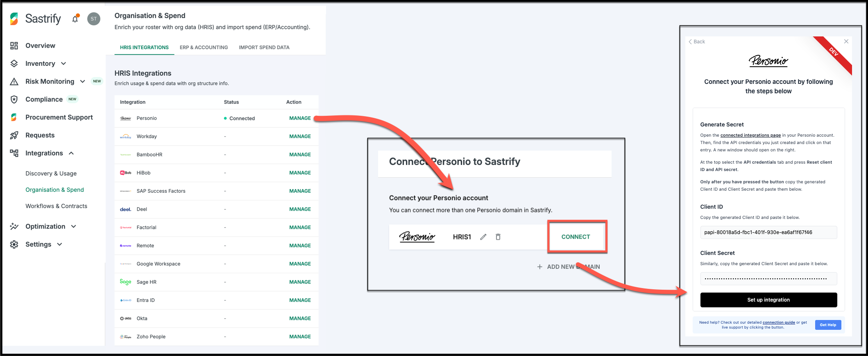
Task: Click the Overview dashboard icon
Action: [x=14, y=45]
